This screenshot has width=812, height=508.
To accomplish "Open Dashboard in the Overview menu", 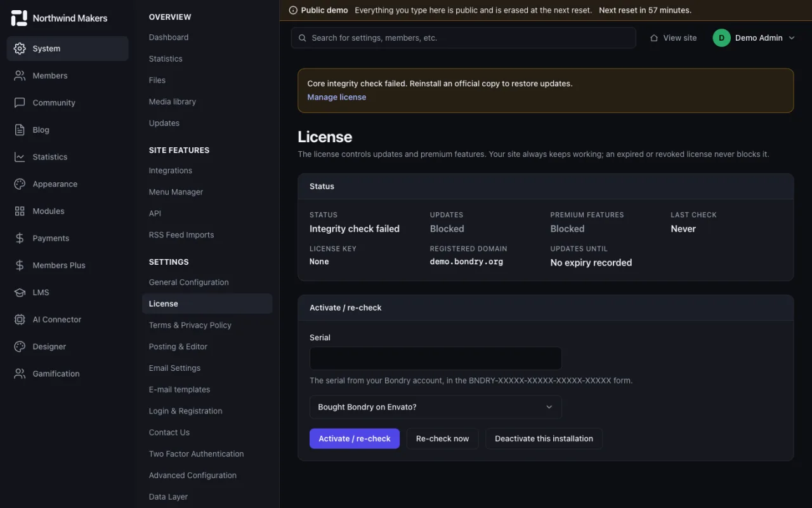I will pyautogui.click(x=169, y=37).
